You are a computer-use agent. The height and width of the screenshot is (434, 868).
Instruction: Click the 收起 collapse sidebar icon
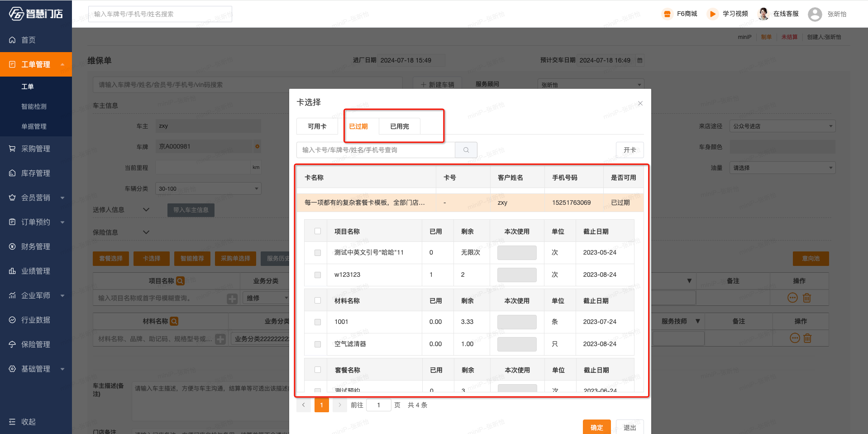(x=12, y=422)
